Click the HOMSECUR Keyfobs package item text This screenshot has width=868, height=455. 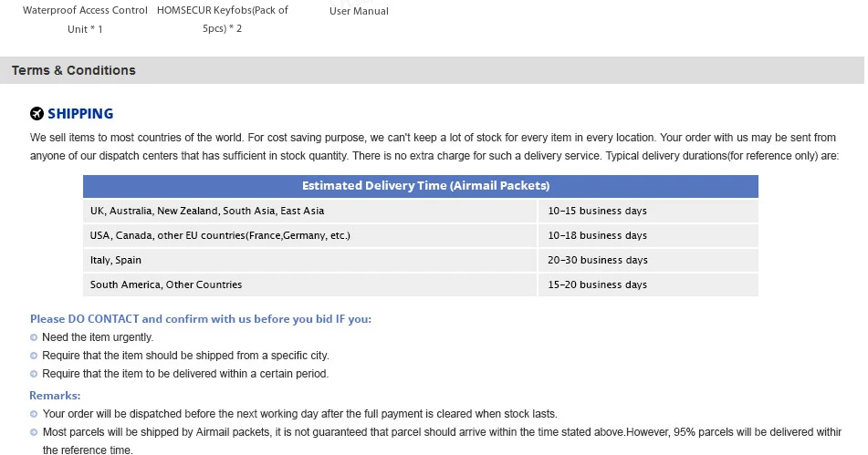pyautogui.click(x=223, y=19)
